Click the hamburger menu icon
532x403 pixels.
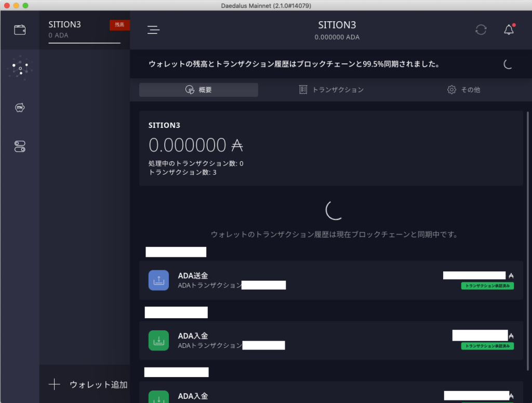pyautogui.click(x=153, y=30)
